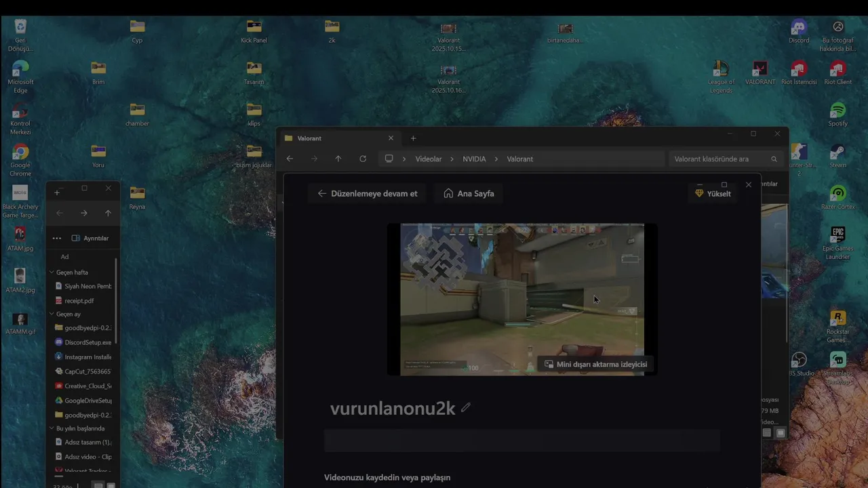Image resolution: width=868 pixels, height=488 pixels.
Task: Launch the Epic Games Launcher shortcut
Action: [838, 243]
